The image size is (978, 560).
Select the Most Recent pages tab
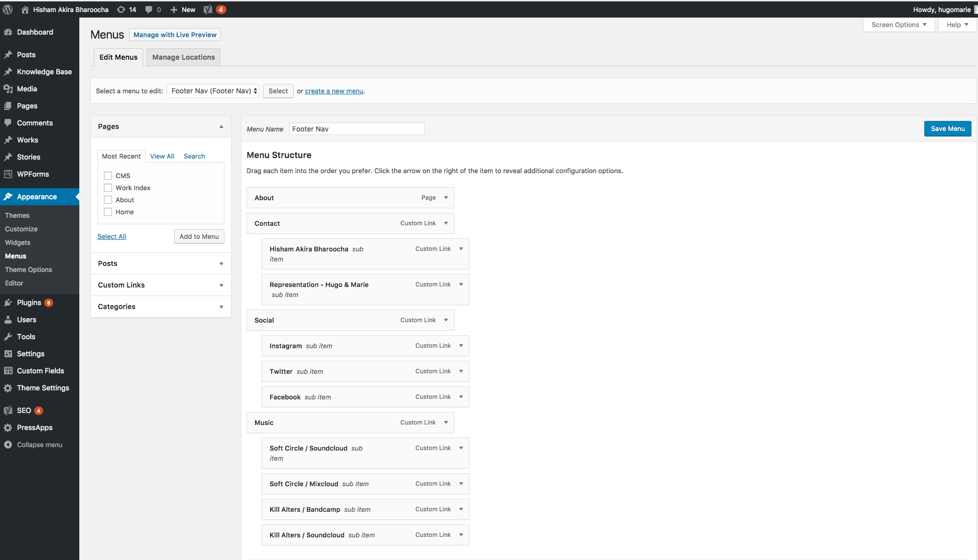coord(121,156)
